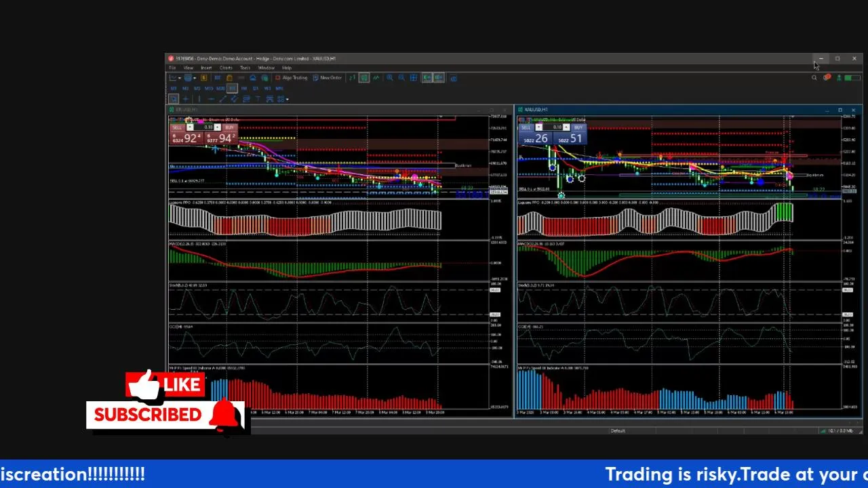The width and height of the screenshot is (868, 488).
Task: Open the chart type dropdown
Action: click(175, 78)
